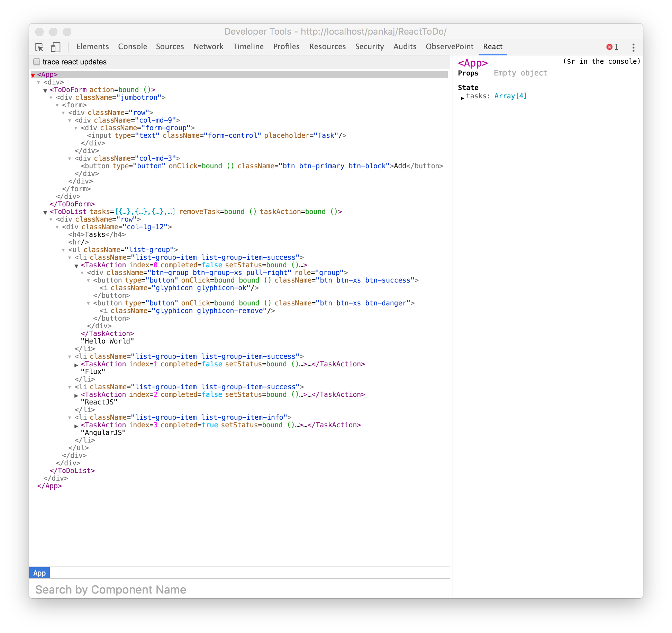
Task: Open the Resources tab
Action: coord(327,47)
